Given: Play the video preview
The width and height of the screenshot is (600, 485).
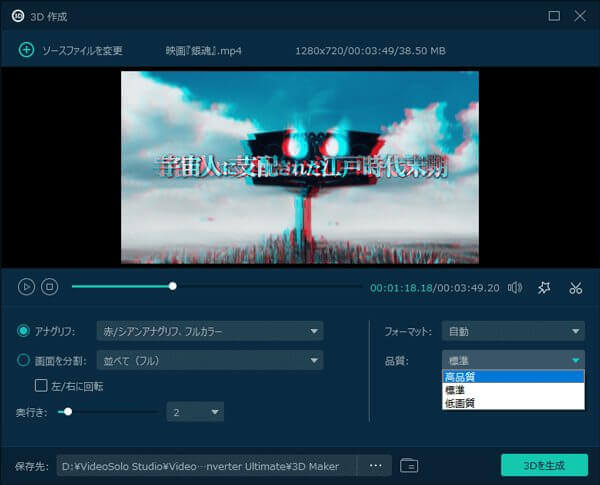Looking at the screenshot, I should pos(26,287).
